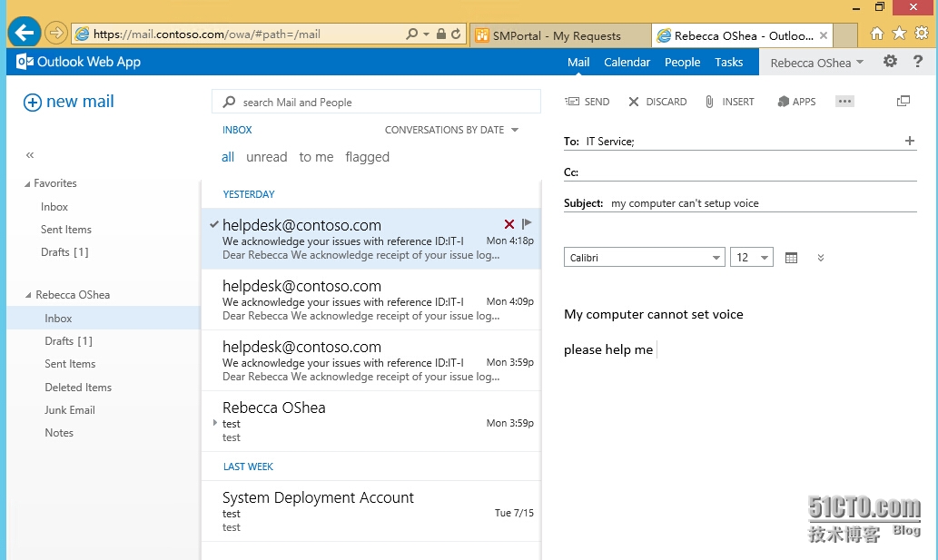Open the browser home icon
Viewport: 938px width, 560px height.
coord(876,34)
